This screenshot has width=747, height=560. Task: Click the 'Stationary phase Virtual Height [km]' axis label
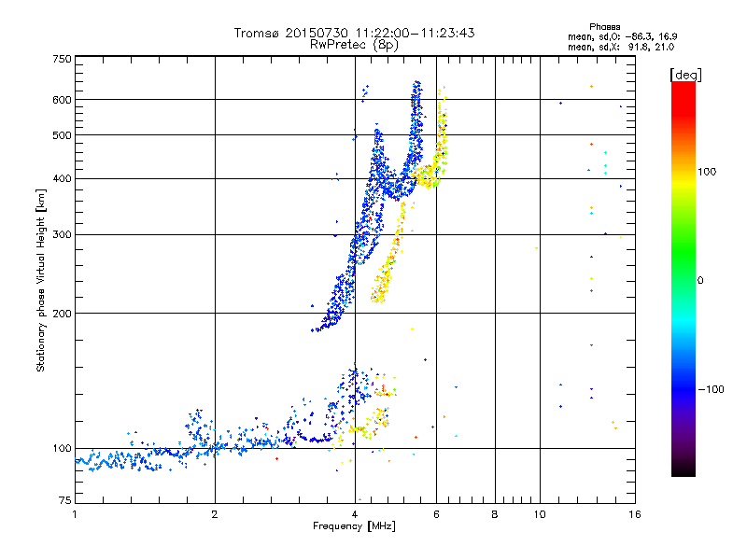(x=40, y=280)
